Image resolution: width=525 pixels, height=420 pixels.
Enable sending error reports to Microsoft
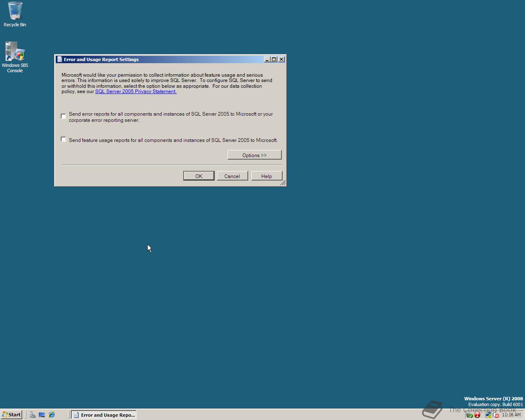click(63, 116)
